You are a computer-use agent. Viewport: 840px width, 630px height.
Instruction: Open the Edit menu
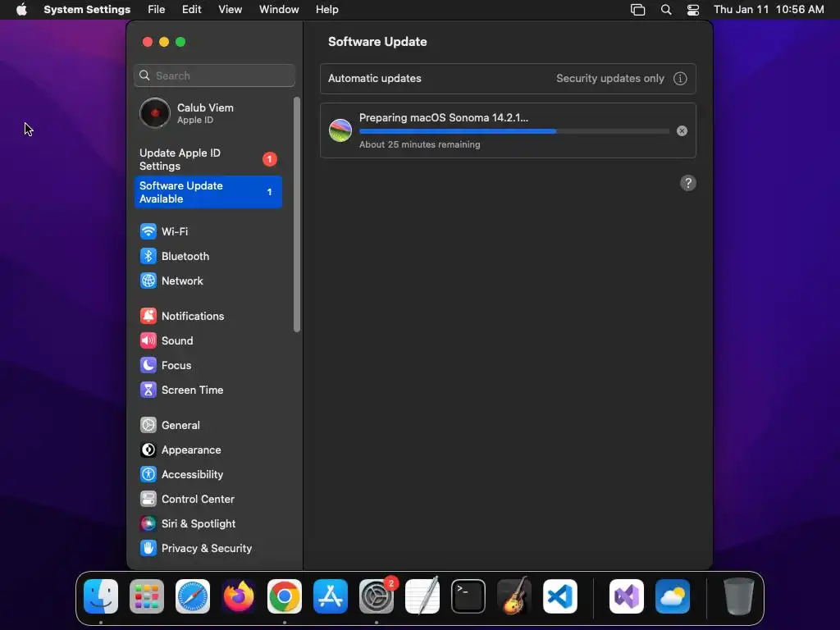tap(191, 10)
